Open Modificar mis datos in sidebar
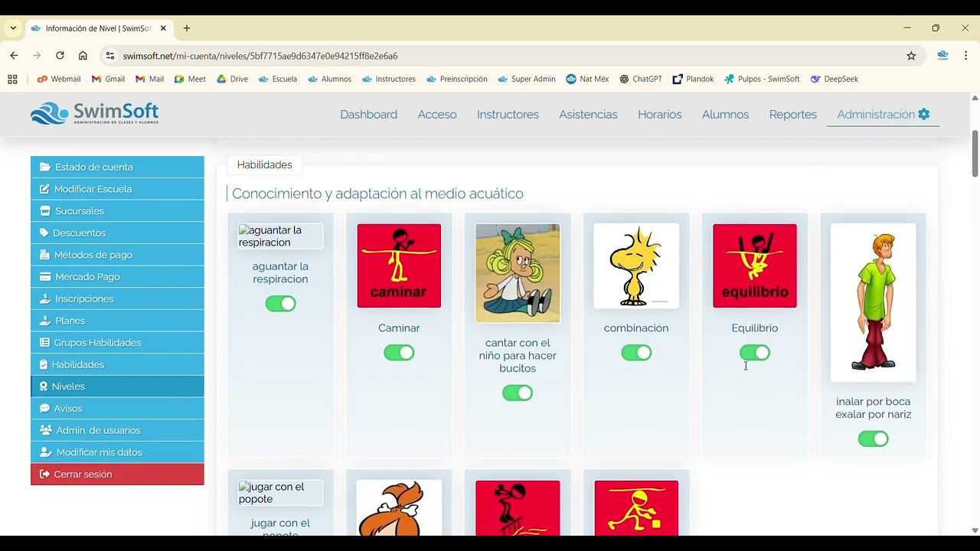Image resolution: width=980 pixels, height=551 pixels. [x=117, y=452]
